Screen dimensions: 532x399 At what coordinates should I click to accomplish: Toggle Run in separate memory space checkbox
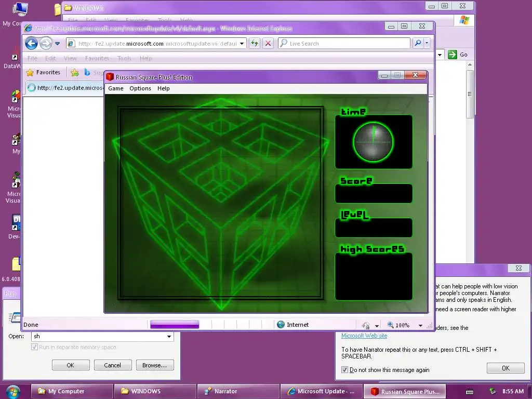34,347
